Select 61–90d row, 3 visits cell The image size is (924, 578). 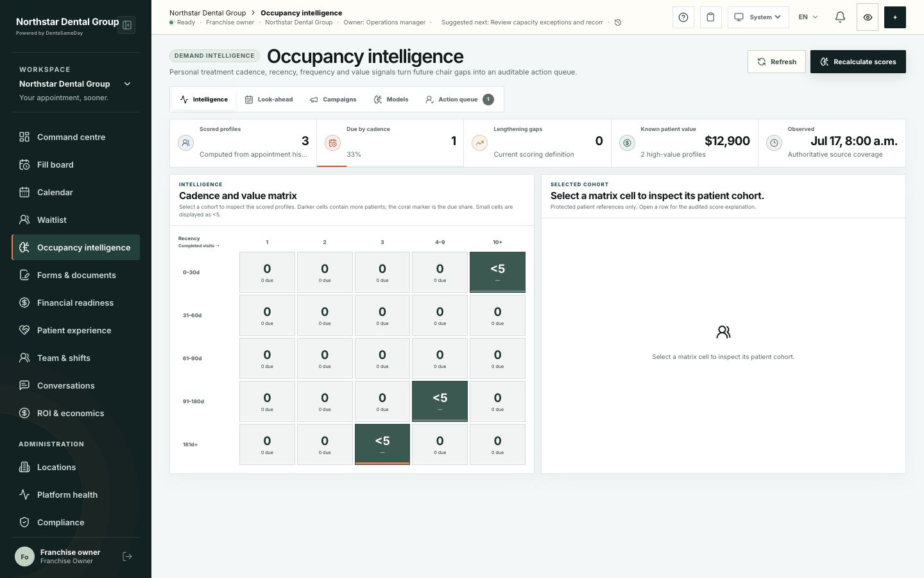point(382,358)
